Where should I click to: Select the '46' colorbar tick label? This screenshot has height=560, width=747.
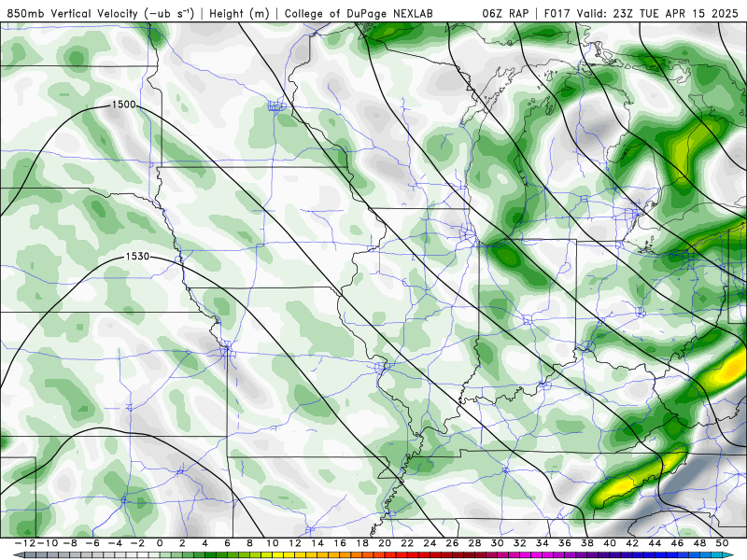pos(677,543)
